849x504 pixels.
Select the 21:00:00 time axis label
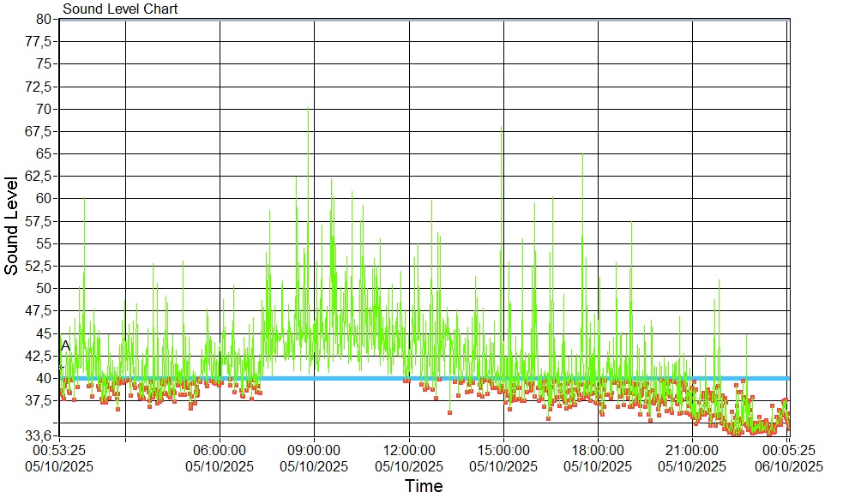pos(692,450)
